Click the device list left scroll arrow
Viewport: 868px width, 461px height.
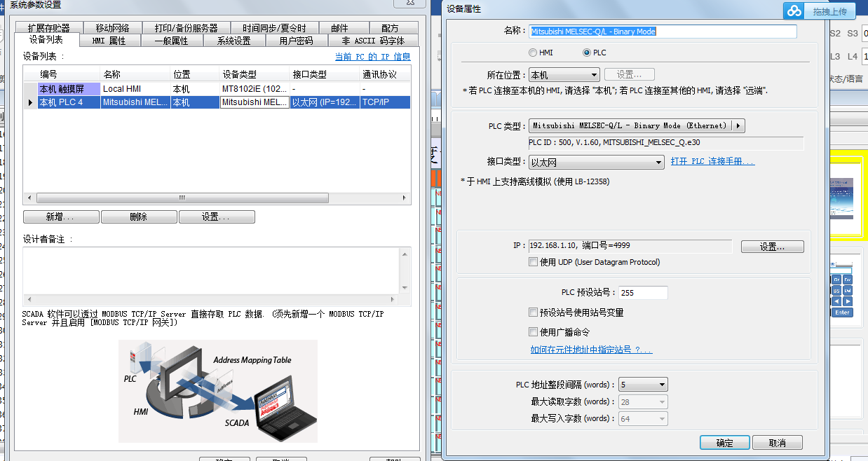(x=29, y=198)
